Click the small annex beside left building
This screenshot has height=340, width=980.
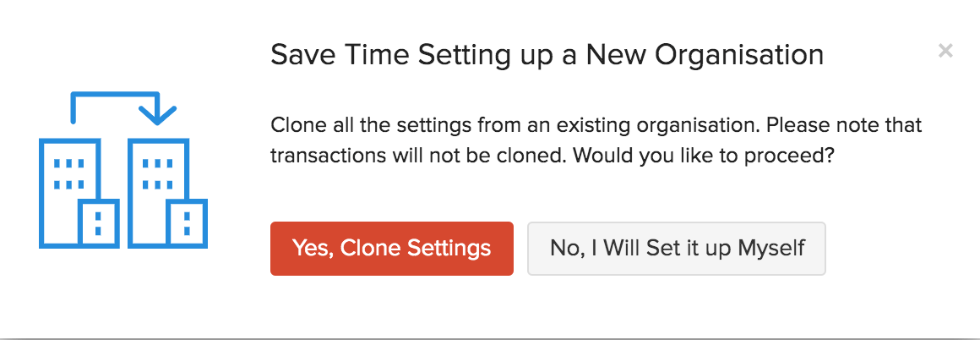pyautogui.click(x=98, y=224)
